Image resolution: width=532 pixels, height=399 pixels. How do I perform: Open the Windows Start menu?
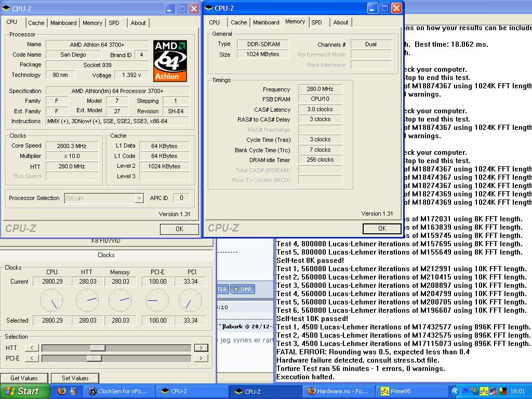(x=25, y=391)
